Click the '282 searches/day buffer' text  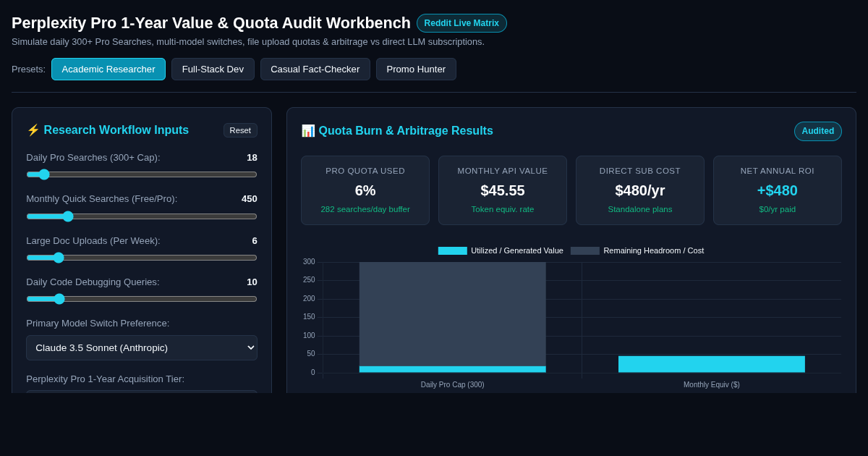[x=365, y=209]
